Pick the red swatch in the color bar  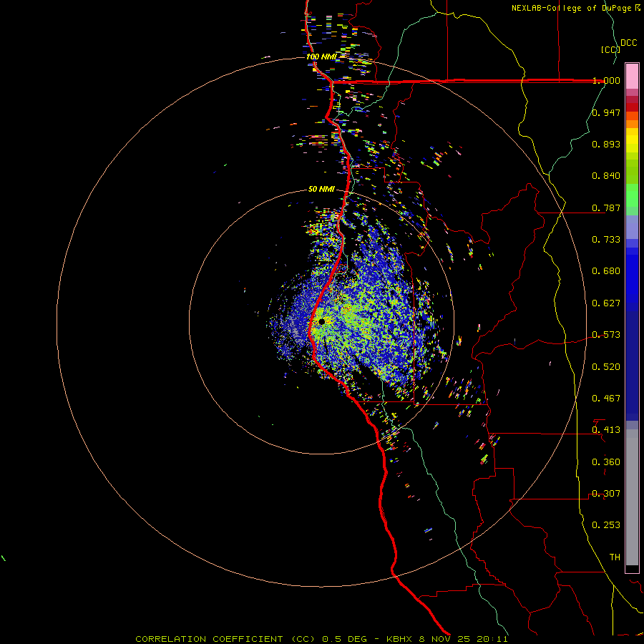(632, 107)
